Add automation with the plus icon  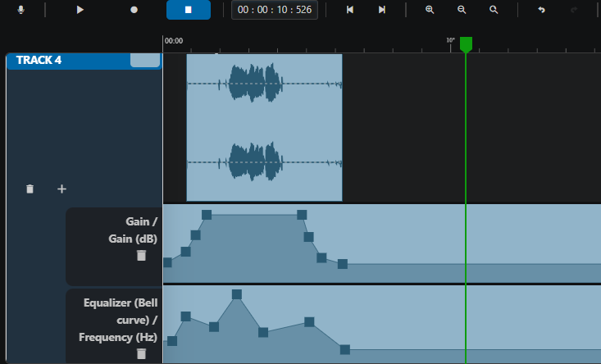61,189
